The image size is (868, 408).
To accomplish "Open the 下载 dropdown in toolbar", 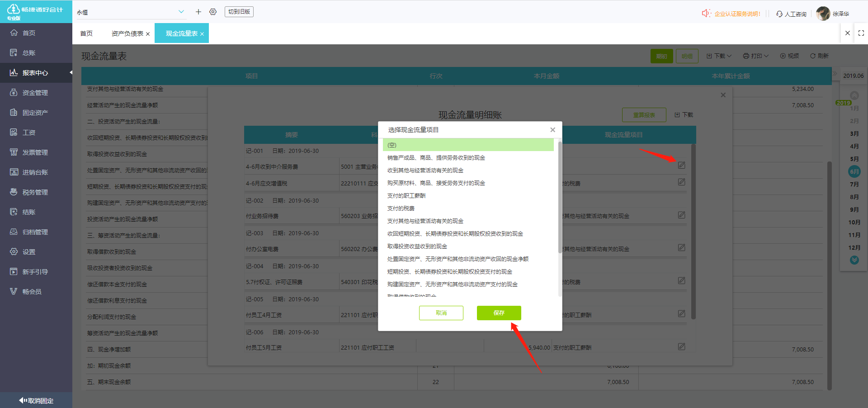I will pos(719,56).
